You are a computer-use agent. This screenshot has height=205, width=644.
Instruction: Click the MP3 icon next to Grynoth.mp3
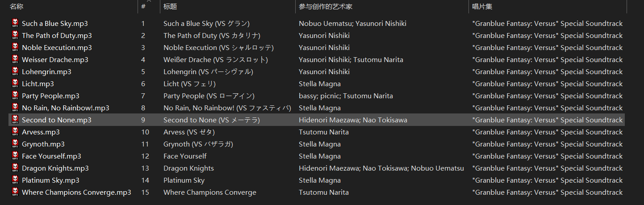(x=15, y=144)
